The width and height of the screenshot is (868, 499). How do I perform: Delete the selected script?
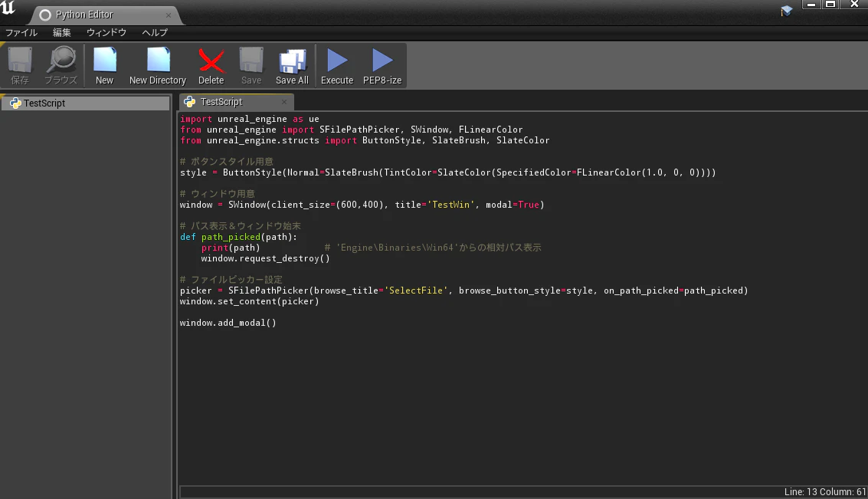point(211,65)
